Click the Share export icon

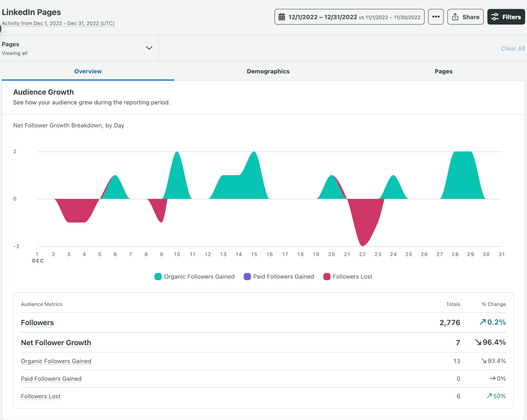tap(455, 16)
